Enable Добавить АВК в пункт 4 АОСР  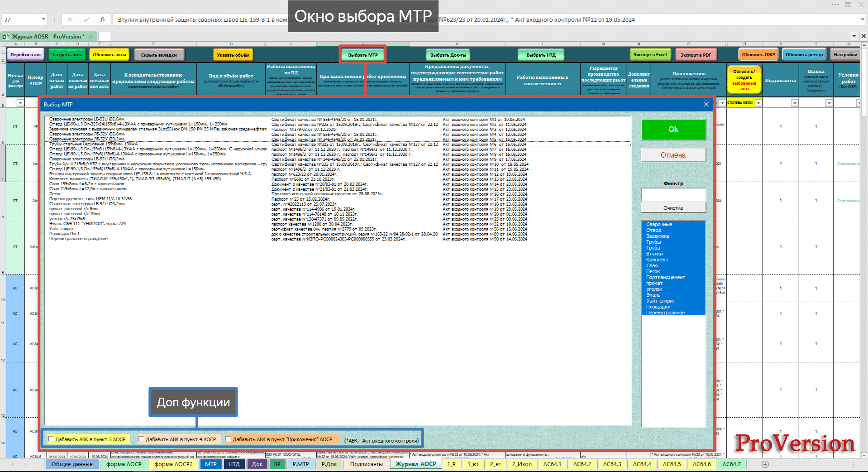(x=141, y=439)
